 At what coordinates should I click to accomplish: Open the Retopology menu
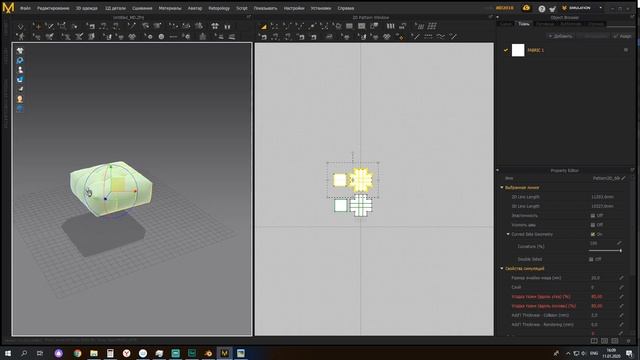219,8
